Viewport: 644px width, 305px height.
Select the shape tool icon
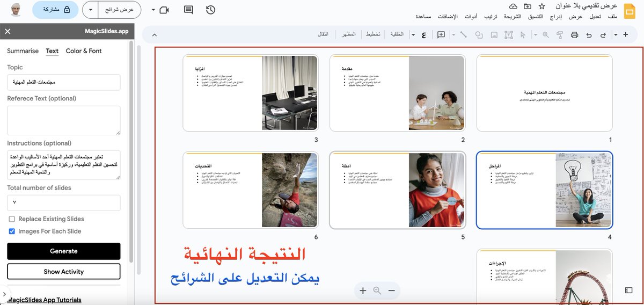479,35
